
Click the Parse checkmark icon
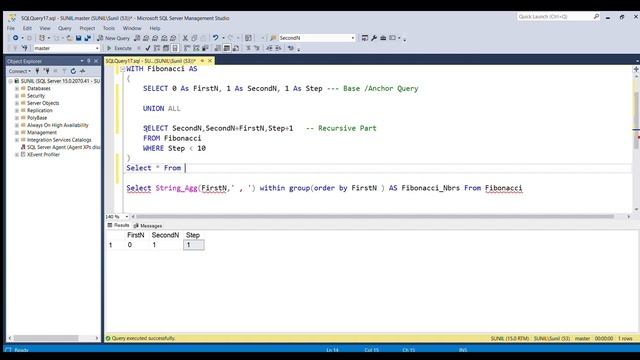(x=148, y=48)
